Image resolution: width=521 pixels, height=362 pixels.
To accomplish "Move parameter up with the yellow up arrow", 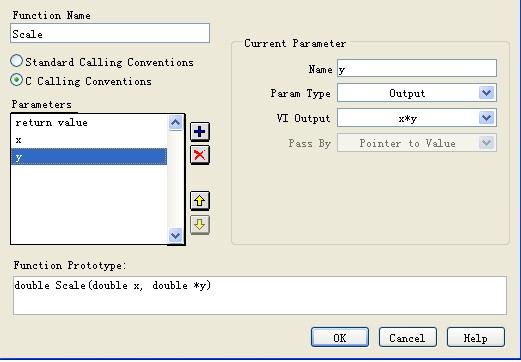I will point(200,201).
